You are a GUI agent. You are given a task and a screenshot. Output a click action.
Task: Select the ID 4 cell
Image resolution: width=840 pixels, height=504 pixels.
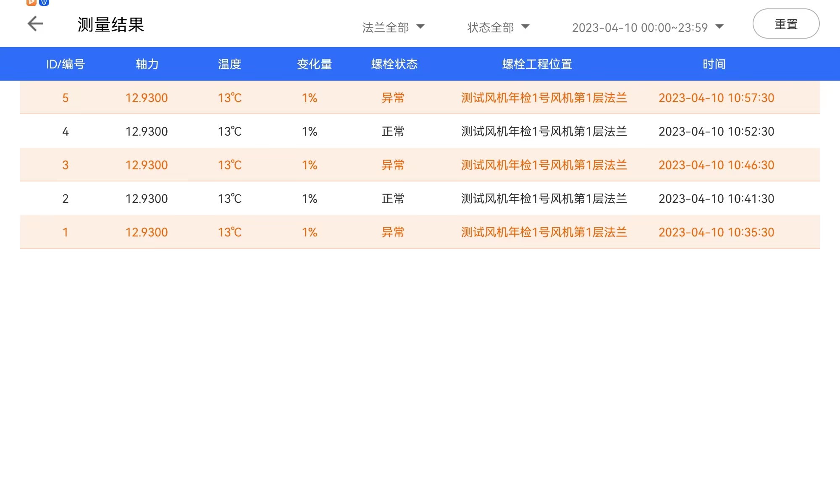coord(66,131)
